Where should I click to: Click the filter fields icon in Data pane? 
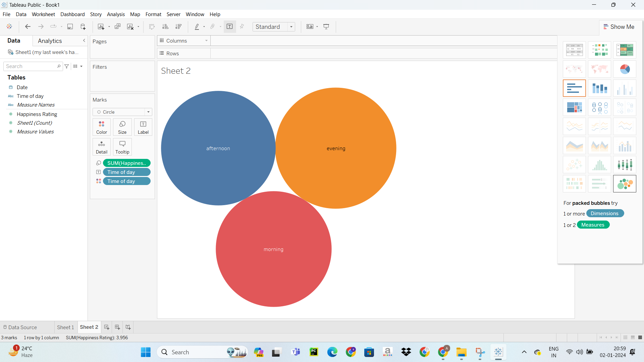coord(67,66)
